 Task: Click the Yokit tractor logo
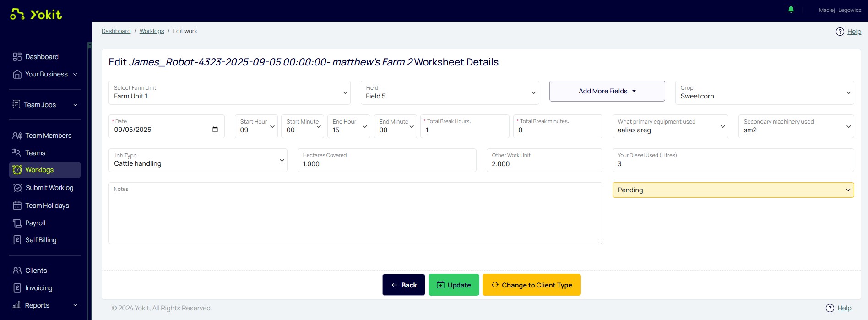[17, 14]
